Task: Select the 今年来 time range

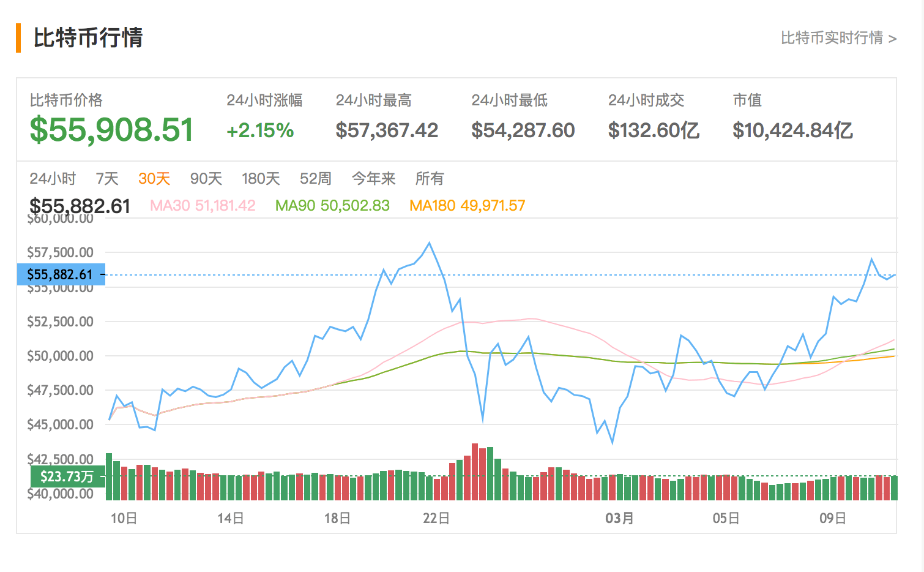Action: point(373,178)
